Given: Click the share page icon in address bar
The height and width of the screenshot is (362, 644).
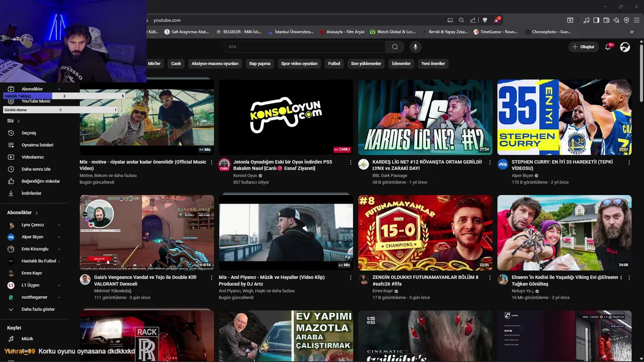Looking at the screenshot, I should pos(473,20).
